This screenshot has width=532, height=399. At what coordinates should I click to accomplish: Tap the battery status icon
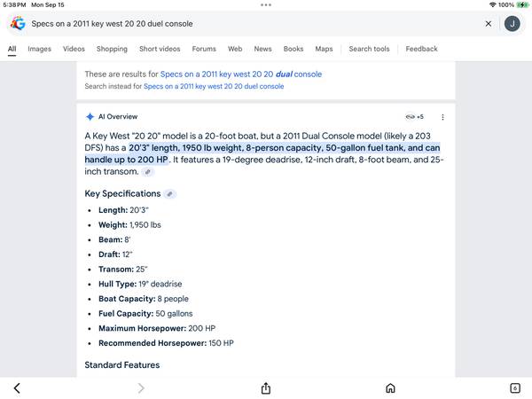(x=522, y=4)
